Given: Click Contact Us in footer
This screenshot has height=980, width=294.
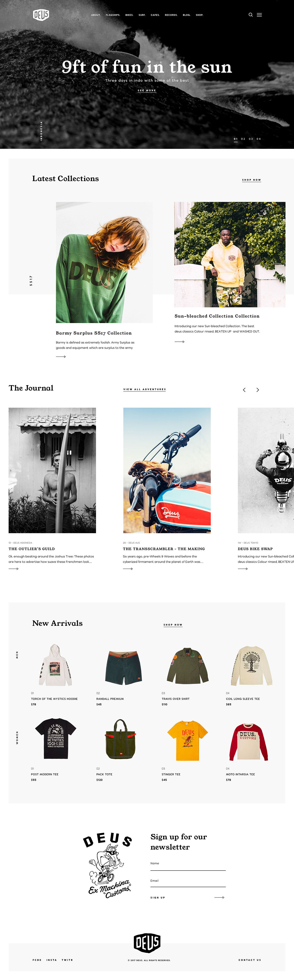Looking at the screenshot, I should (x=250, y=960).
